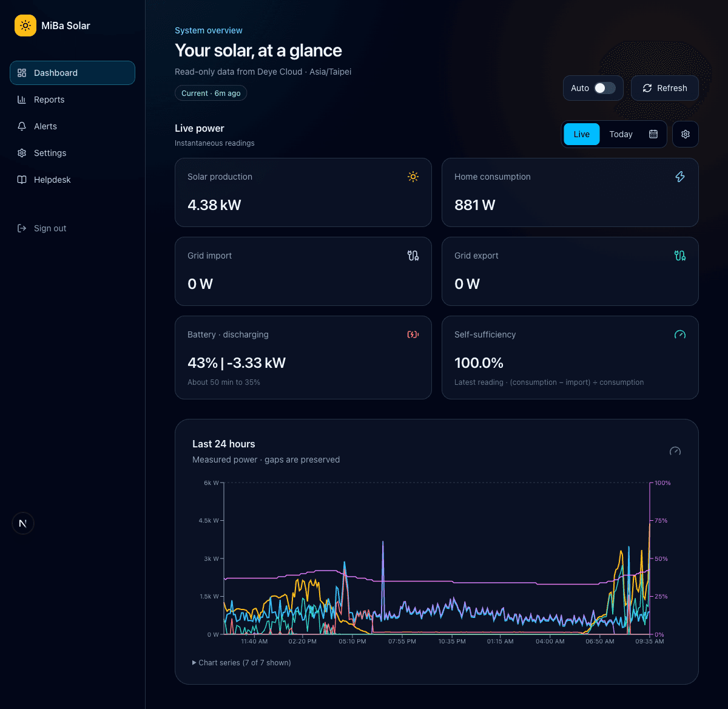The width and height of the screenshot is (728, 709).
Task: Click the Battery discharging icon
Action: coord(413,334)
